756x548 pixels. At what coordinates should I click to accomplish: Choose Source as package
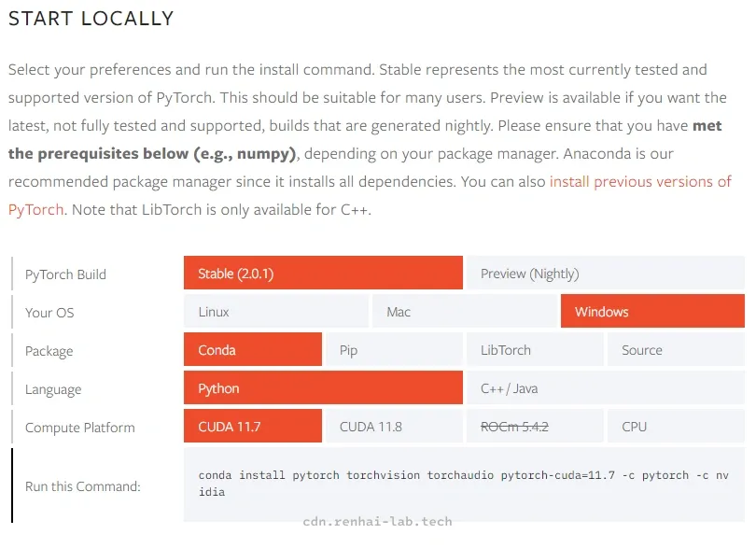676,350
